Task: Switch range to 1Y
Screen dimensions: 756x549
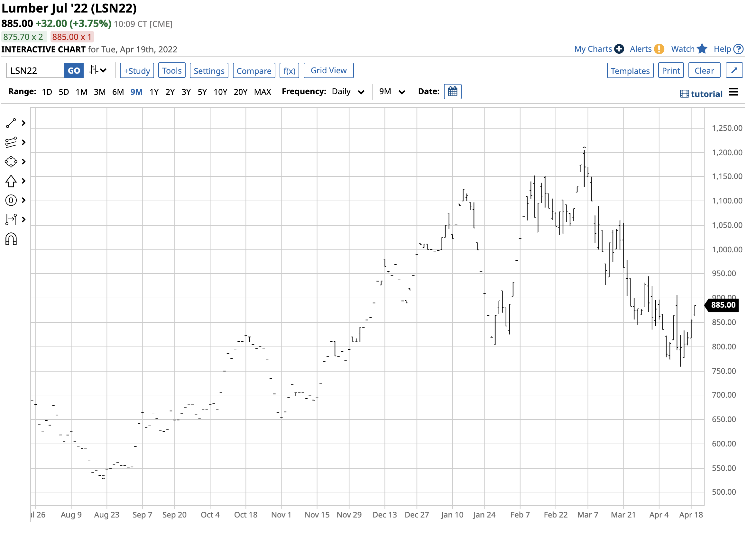Action: [x=154, y=92]
